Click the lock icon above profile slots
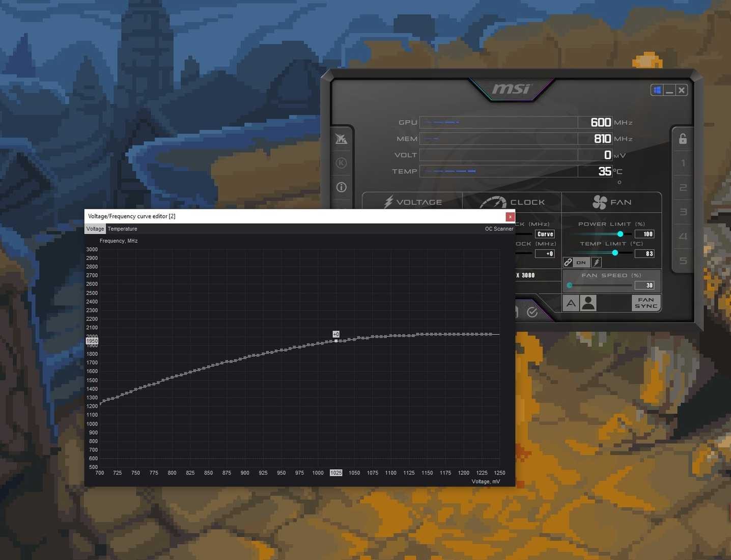The height and width of the screenshot is (560, 731). point(682,139)
